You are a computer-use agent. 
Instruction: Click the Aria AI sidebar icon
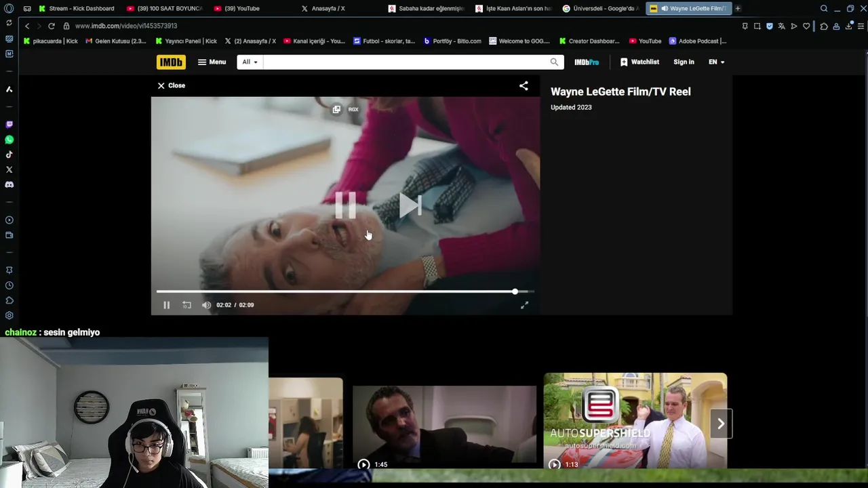[9, 89]
